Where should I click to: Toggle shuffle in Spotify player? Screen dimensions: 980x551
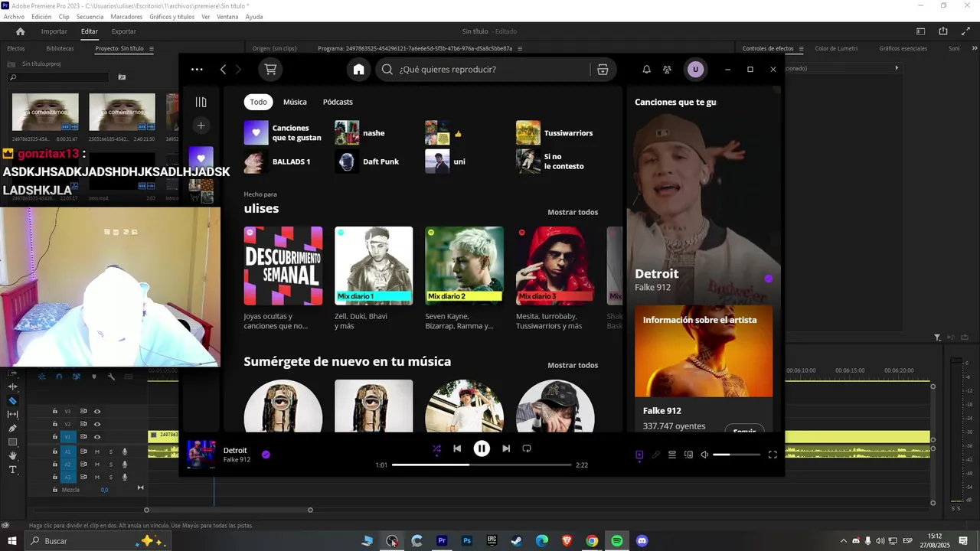click(436, 449)
